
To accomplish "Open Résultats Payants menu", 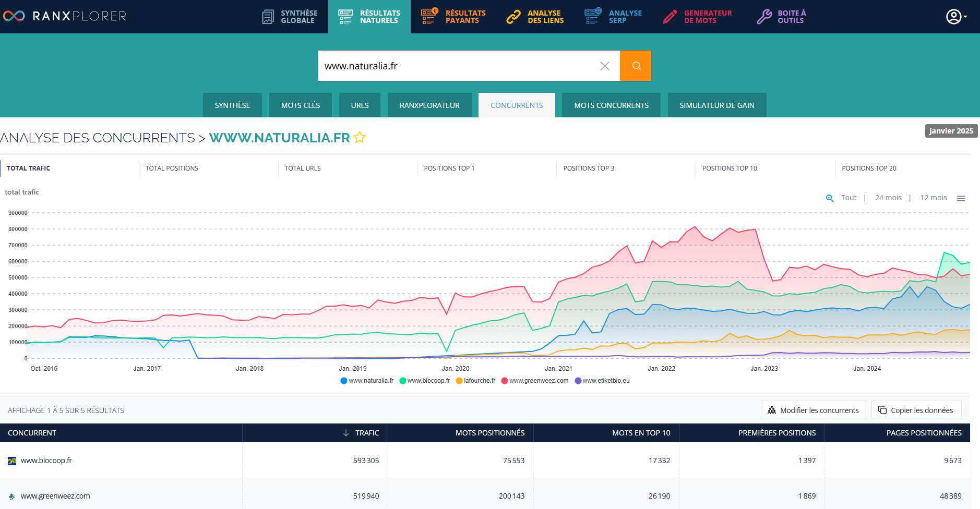I will click(x=453, y=17).
